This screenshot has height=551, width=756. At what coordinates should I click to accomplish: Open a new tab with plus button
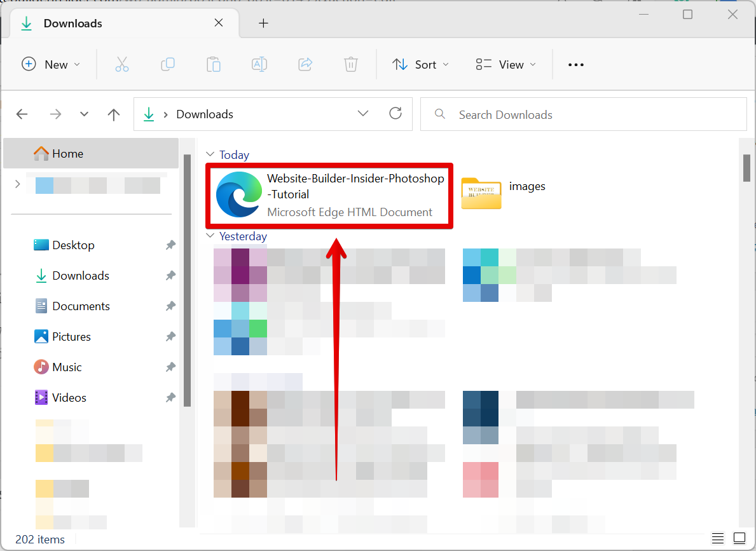(263, 24)
